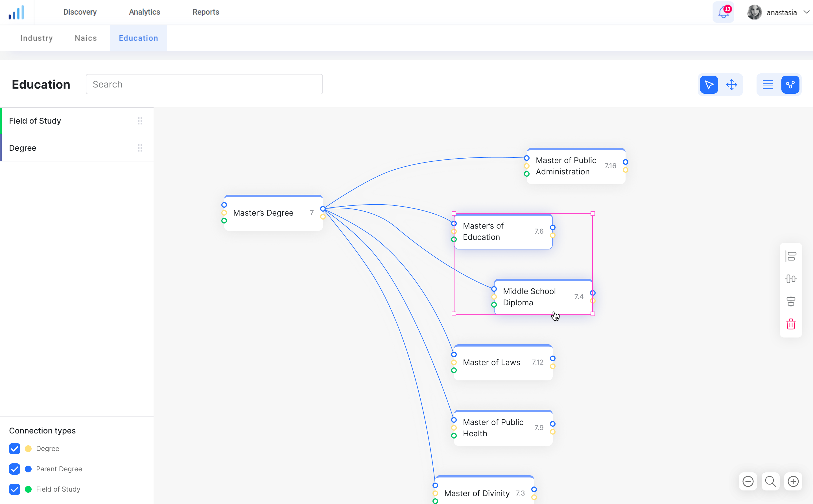The width and height of the screenshot is (813, 504).
Task: Open the Discovery menu
Action: [80, 12]
